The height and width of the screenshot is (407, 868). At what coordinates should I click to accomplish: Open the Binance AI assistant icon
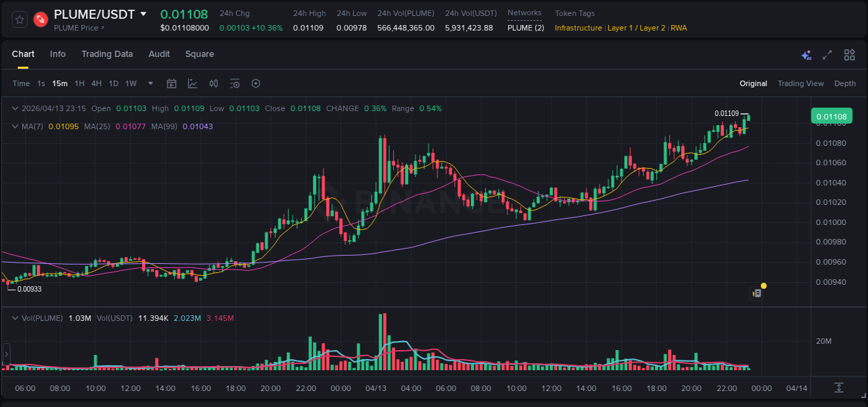(x=806, y=54)
